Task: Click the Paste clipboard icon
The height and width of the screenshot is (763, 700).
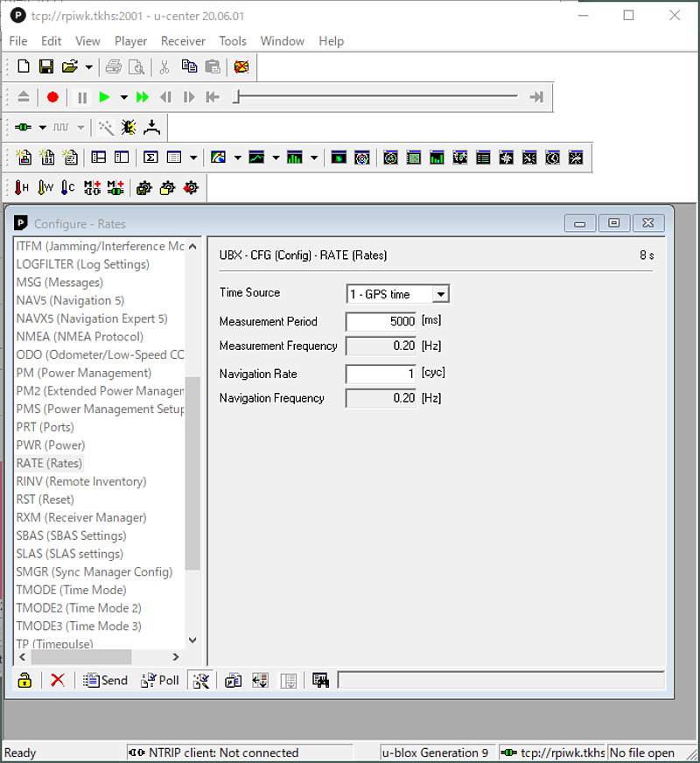Action: tap(212, 66)
